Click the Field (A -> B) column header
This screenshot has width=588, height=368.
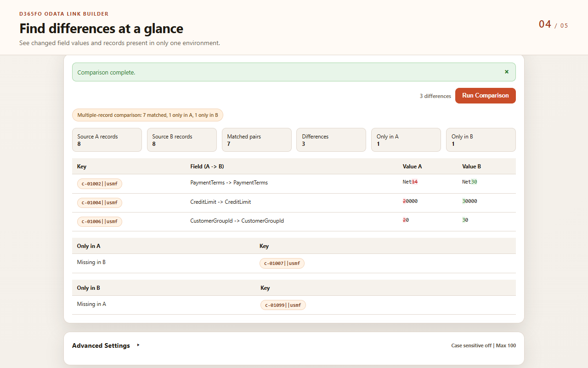coord(207,167)
